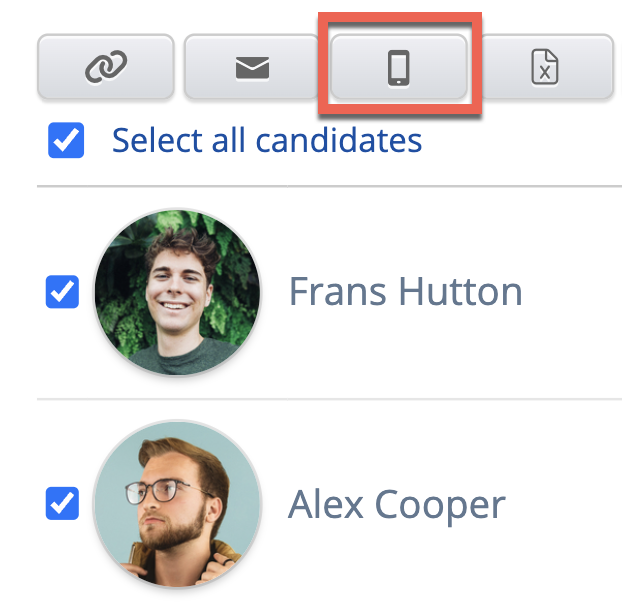Screen dimensions: 622x602
Task: Click the avatar of the man wearing glasses
Action: (177, 503)
